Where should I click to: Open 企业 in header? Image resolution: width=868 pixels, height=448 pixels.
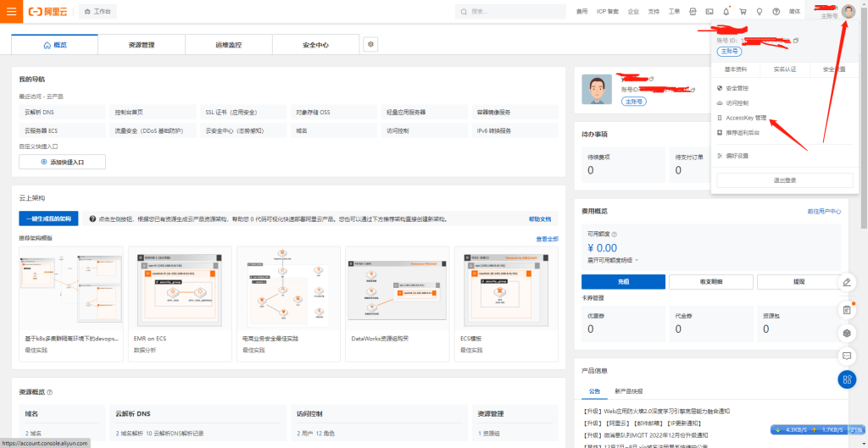634,12
